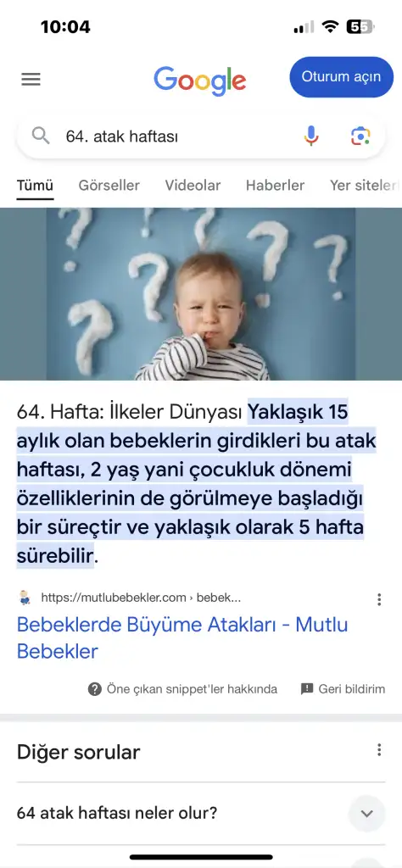Viewport: 402px width, 868px height.
Task: Tap the Google logo
Action: coord(200,81)
